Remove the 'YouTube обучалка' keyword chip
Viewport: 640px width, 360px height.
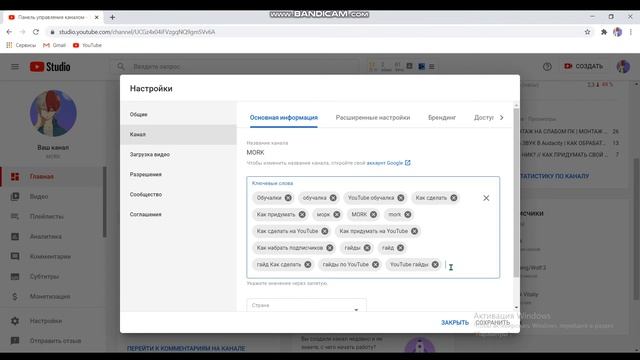point(401,198)
